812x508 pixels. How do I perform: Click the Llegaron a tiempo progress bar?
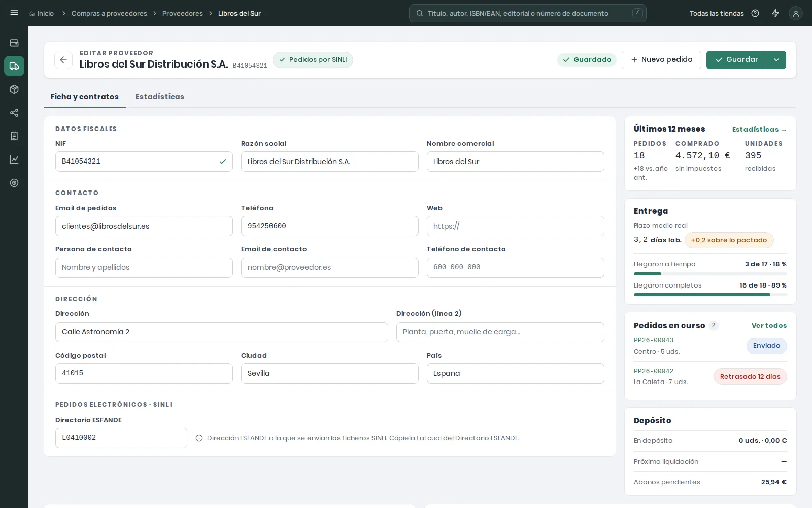710,274
